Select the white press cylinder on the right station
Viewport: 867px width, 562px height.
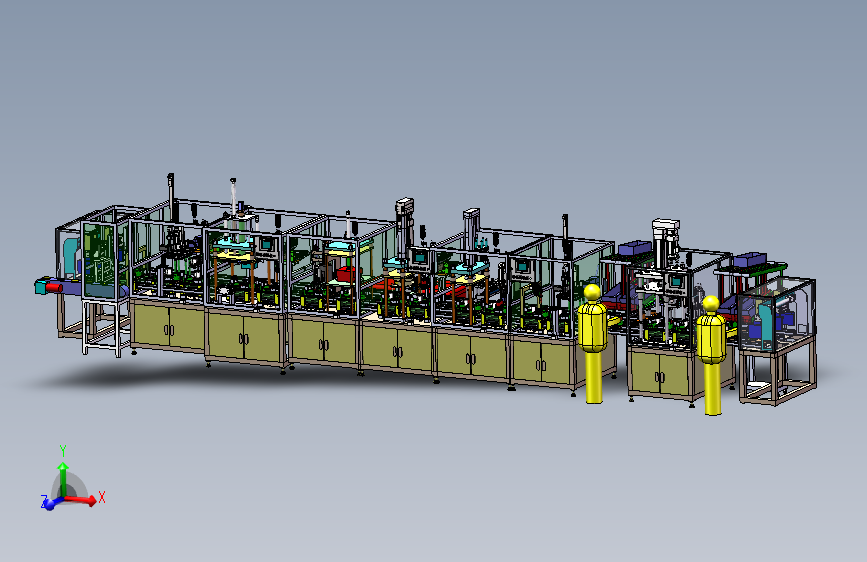665,243
